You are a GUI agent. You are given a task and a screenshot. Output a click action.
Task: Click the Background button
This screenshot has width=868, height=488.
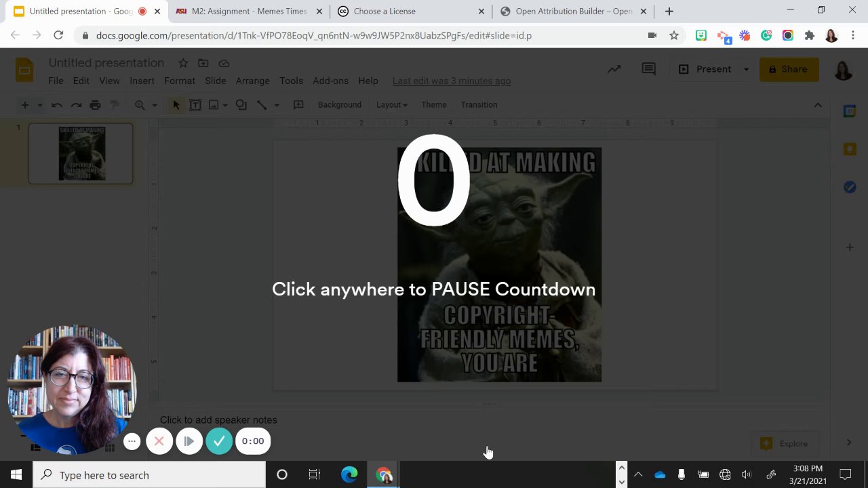coord(340,105)
